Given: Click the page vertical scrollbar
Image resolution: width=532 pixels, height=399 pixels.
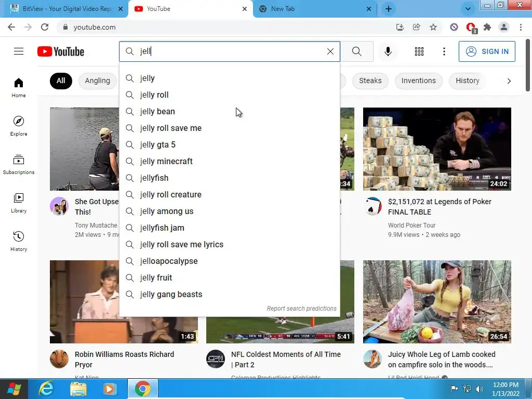Looking at the screenshot, I should [528, 65].
